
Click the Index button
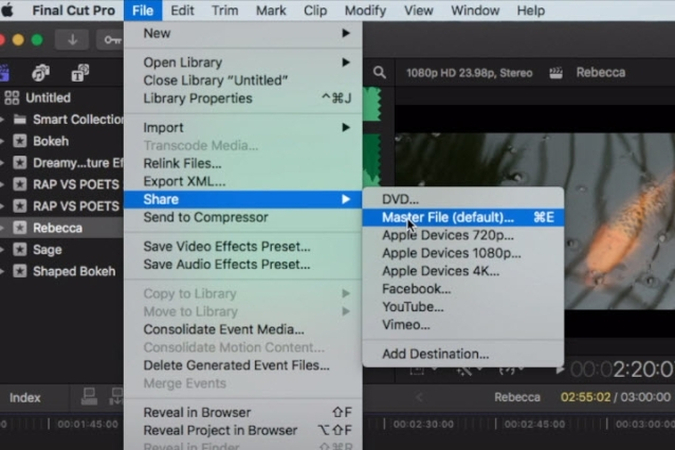tap(25, 397)
